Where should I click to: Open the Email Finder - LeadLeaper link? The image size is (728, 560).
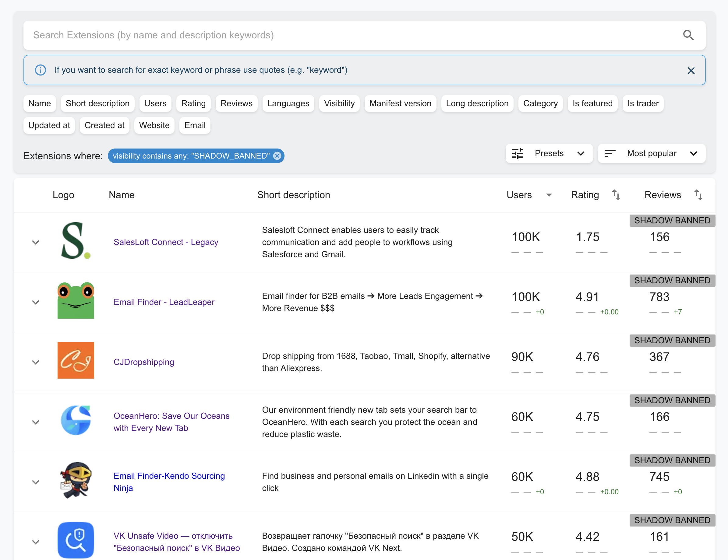(164, 302)
